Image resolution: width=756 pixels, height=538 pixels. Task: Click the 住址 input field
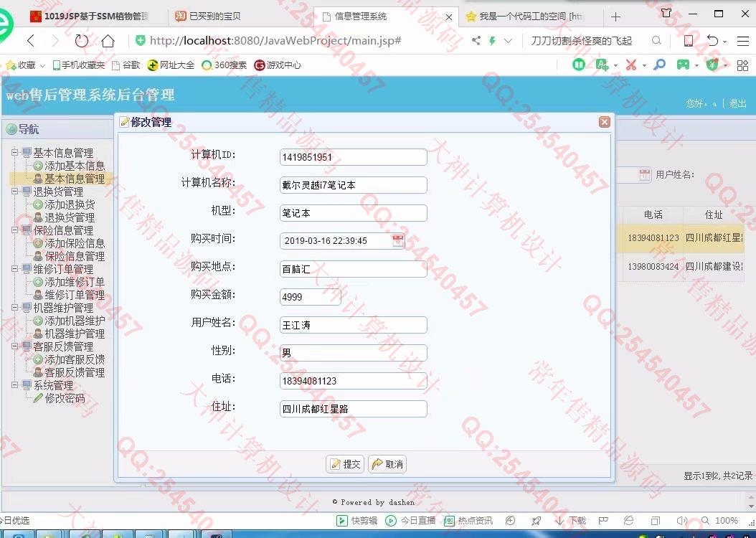354,409
